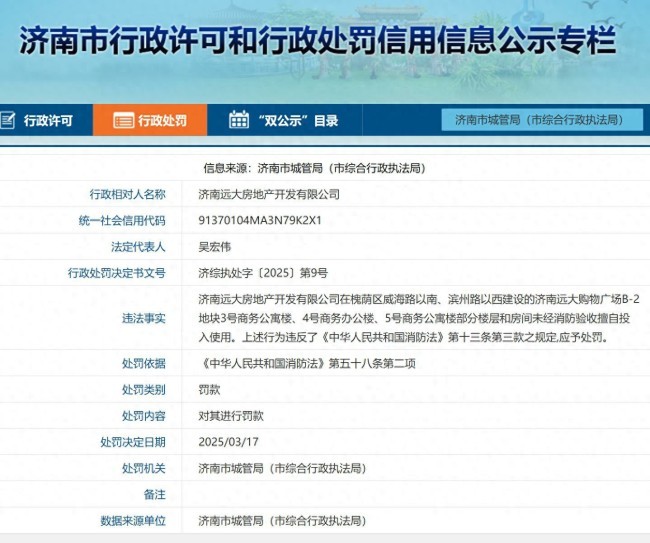Screen dimensions: 650x543
Task: Click company name 济南远大房地产开发有限公司 in first row
Action: (x=269, y=194)
